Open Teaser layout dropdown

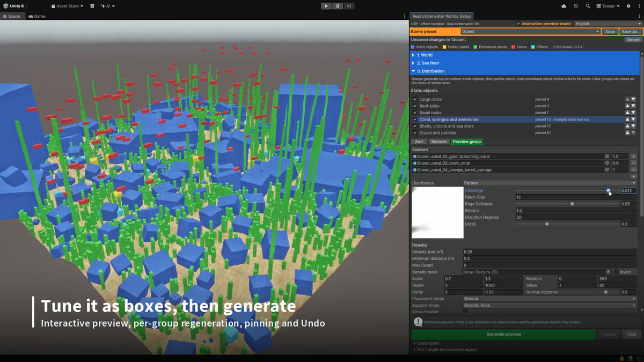point(608,6)
